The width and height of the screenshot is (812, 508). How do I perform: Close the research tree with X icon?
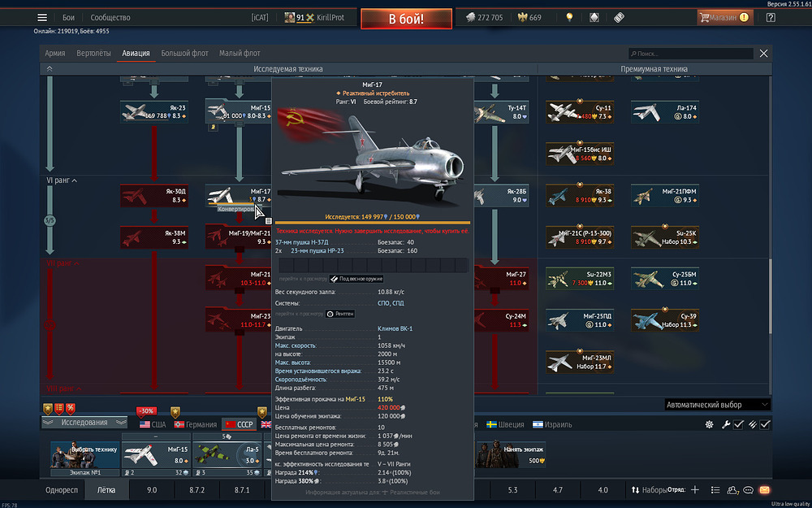[763, 54]
